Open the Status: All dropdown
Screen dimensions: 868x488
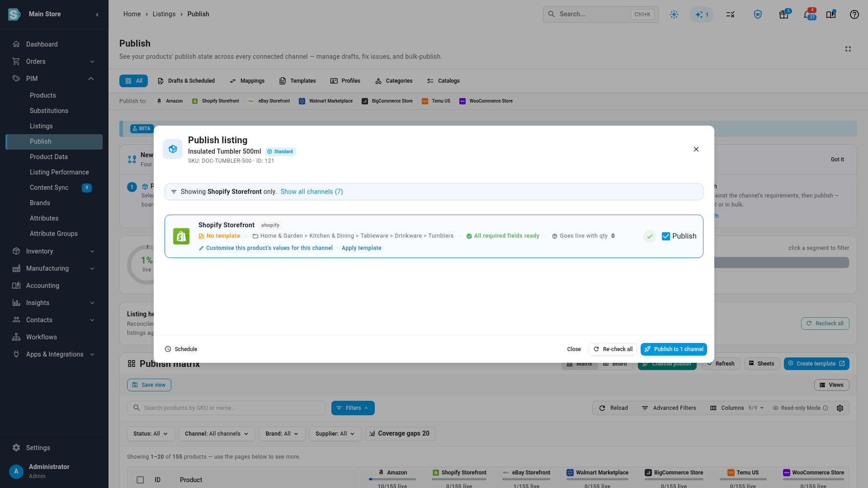point(151,434)
